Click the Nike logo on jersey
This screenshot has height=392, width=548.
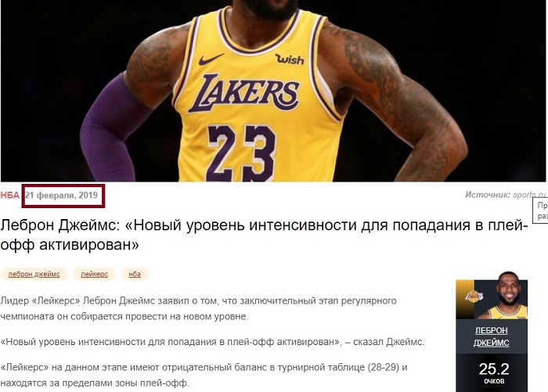point(211,59)
